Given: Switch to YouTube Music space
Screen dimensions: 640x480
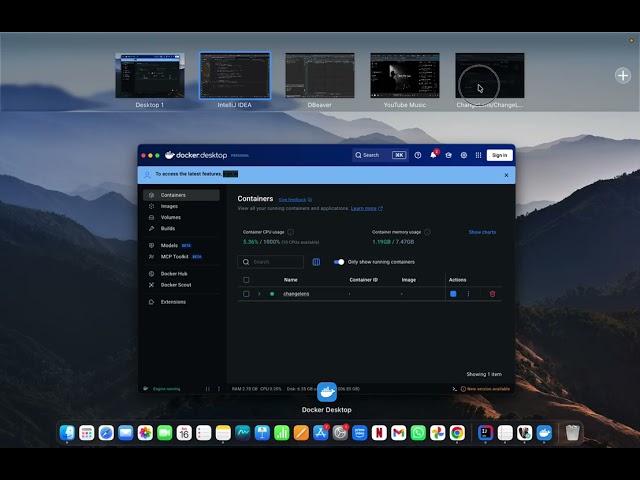Looking at the screenshot, I should 404,76.
